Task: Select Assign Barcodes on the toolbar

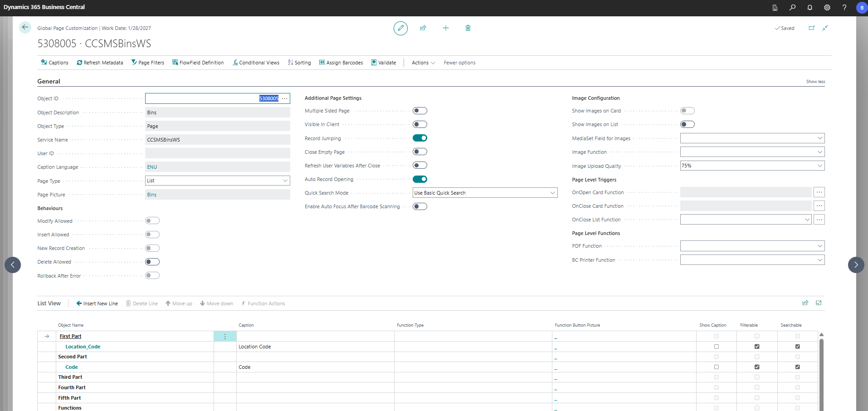Action: pyautogui.click(x=341, y=63)
